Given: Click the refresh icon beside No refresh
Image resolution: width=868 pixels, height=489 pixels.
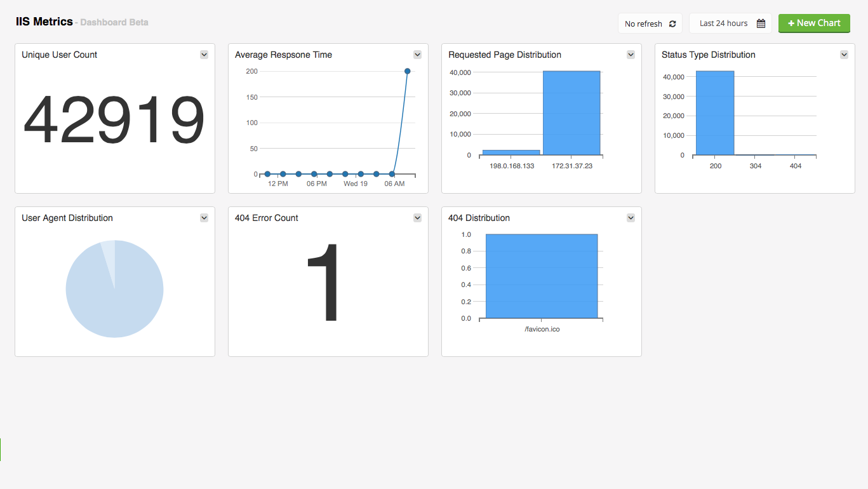Looking at the screenshot, I should click(672, 23).
